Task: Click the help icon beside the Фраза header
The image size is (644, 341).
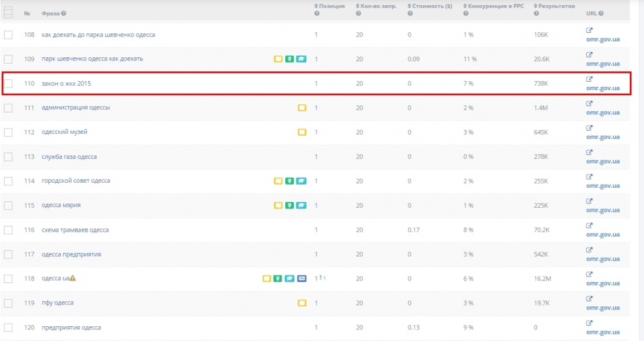Action: coord(63,13)
